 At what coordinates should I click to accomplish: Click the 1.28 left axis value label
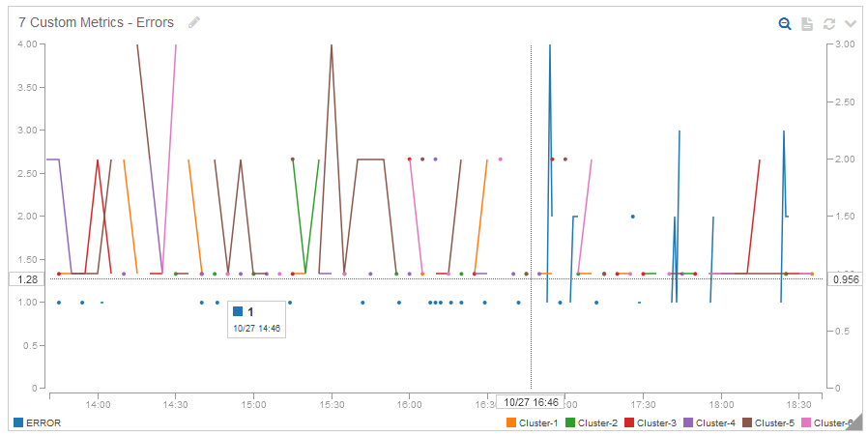pos(27,279)
